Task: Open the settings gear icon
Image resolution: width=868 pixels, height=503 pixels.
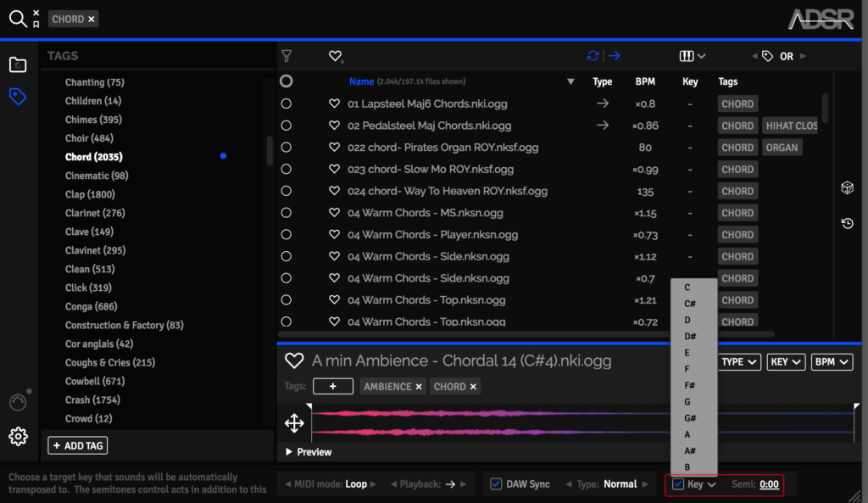Action: point(18,436)
